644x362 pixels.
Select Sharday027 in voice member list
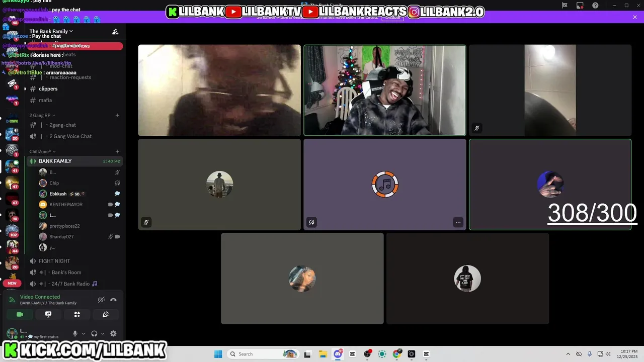click(x=79, y=236)
